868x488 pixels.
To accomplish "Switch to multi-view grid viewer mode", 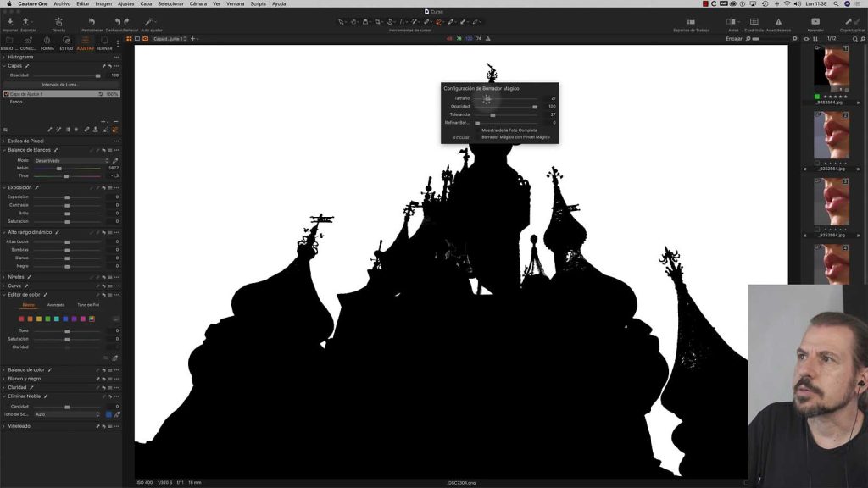I will point(129,39).
